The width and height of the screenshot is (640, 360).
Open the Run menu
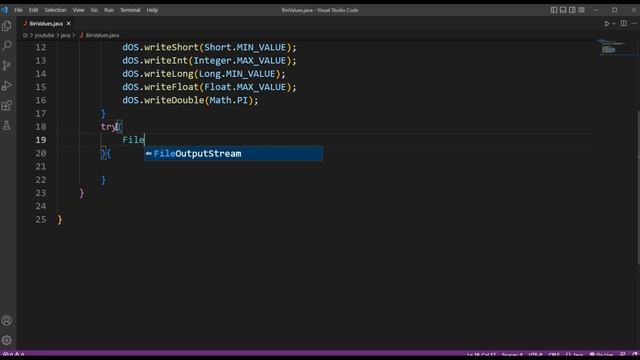click(x=109, y=10)
